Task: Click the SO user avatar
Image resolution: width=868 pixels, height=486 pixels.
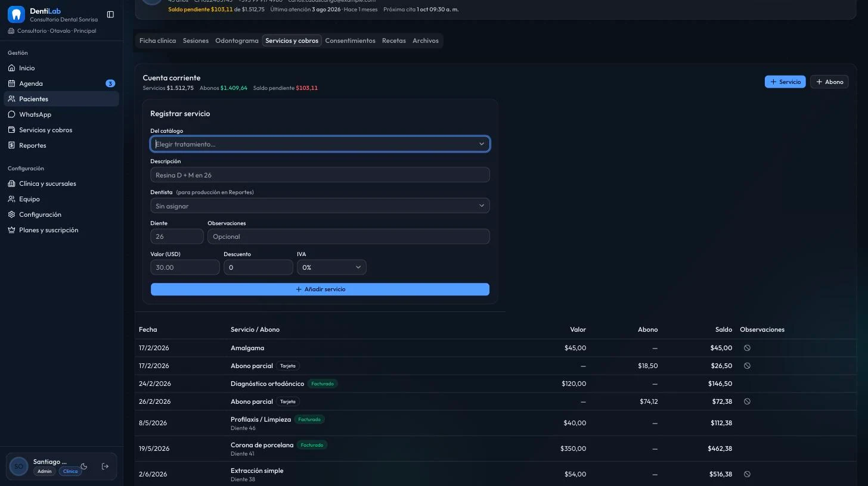Action: (x=18, y=466)
